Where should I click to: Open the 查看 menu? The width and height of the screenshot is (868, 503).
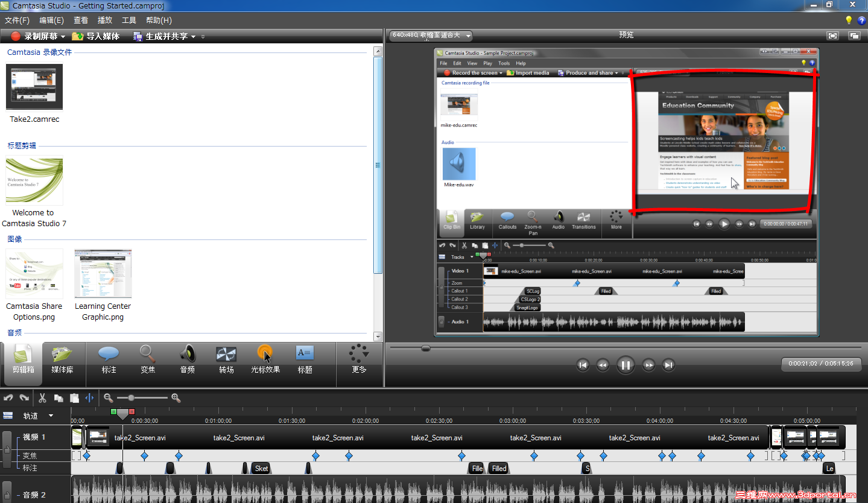81,21
